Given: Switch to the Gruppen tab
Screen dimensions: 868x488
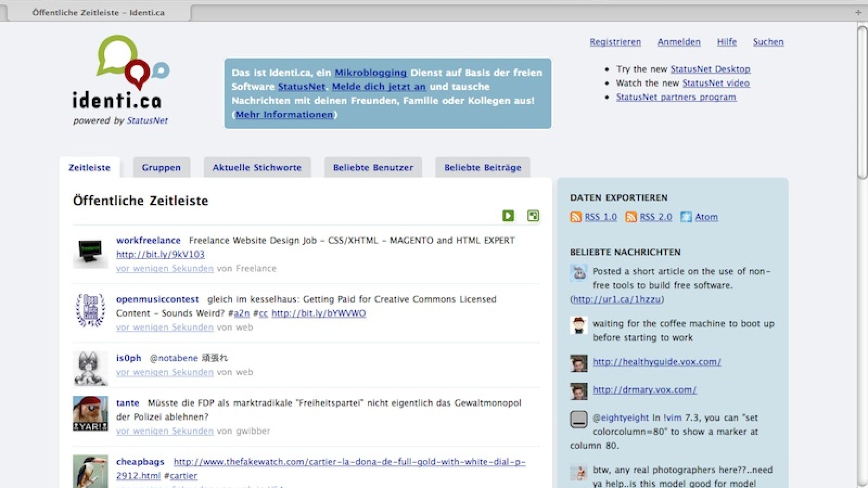Looking at the screenshot, I should pyautogui.click(x=161, y=168).
